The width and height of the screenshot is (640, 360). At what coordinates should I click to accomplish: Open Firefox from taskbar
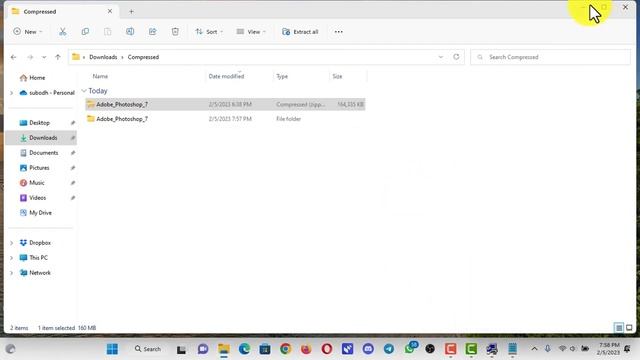click(x=306, y=349)
